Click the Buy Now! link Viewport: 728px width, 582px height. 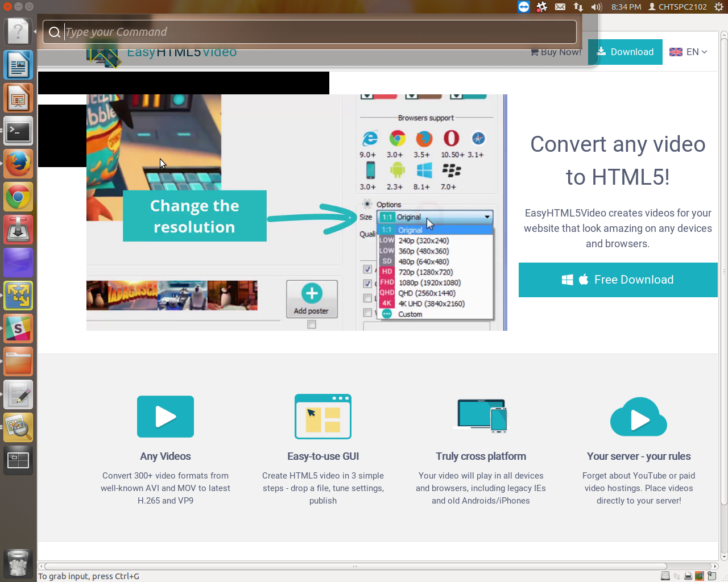point(556,52)
